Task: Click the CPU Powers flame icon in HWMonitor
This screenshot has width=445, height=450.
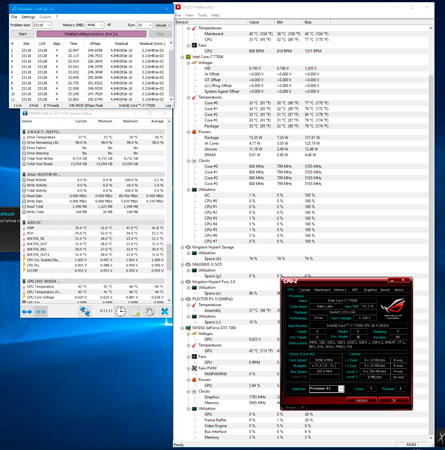Action: click(194, 132)
